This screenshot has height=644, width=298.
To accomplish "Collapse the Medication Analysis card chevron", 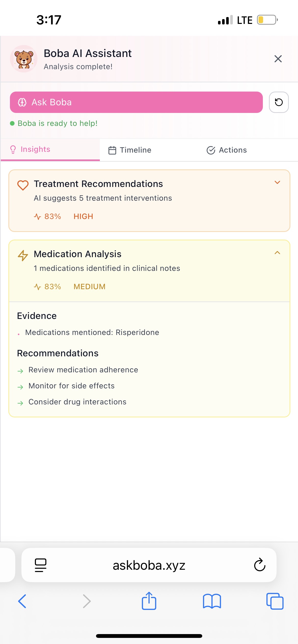I will tap(277, 253).
